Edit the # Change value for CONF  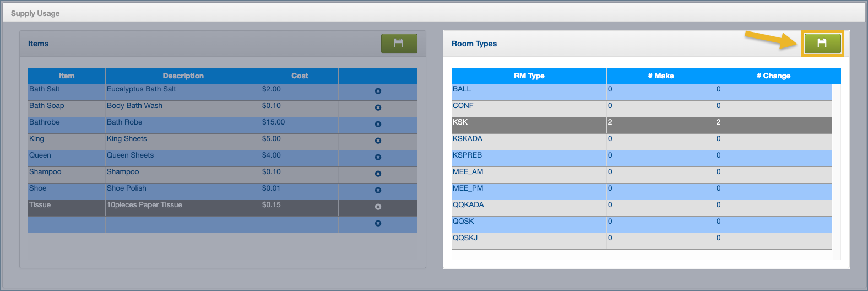tap(773, 109)
